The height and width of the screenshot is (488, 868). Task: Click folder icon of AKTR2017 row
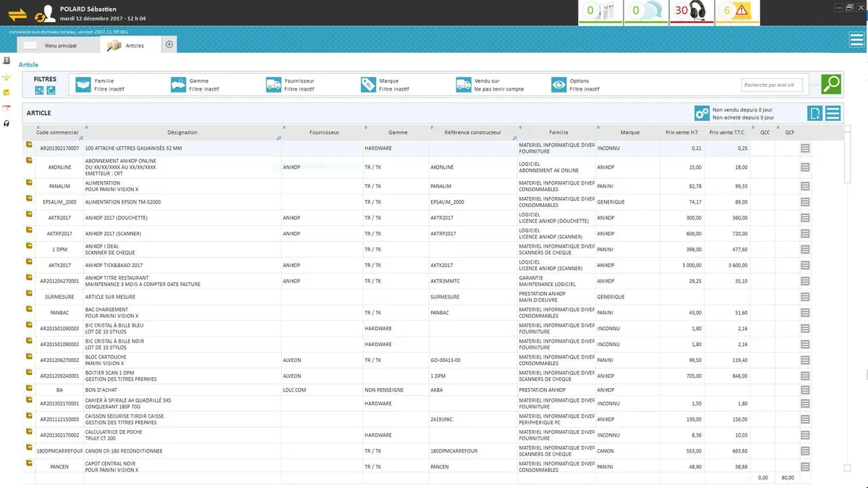[29, 215]
